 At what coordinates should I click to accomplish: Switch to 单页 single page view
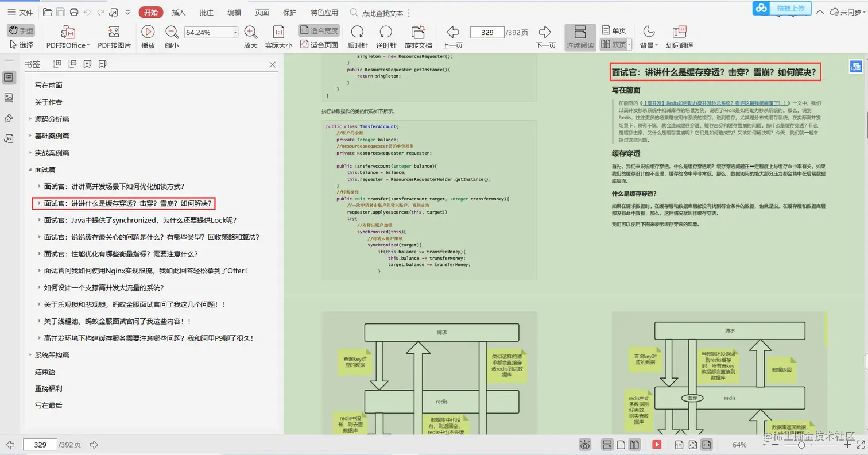pos(614,30)
